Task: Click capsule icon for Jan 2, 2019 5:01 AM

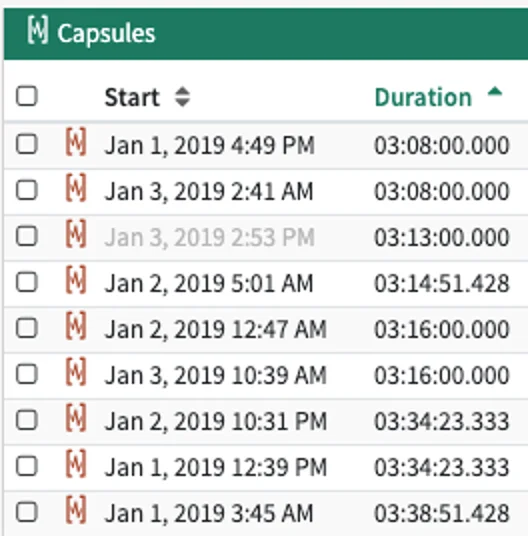Action: (76, 280)
